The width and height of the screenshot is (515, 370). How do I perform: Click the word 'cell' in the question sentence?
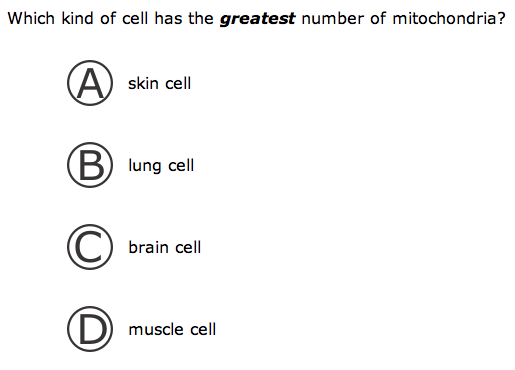[x=135, y=18]
